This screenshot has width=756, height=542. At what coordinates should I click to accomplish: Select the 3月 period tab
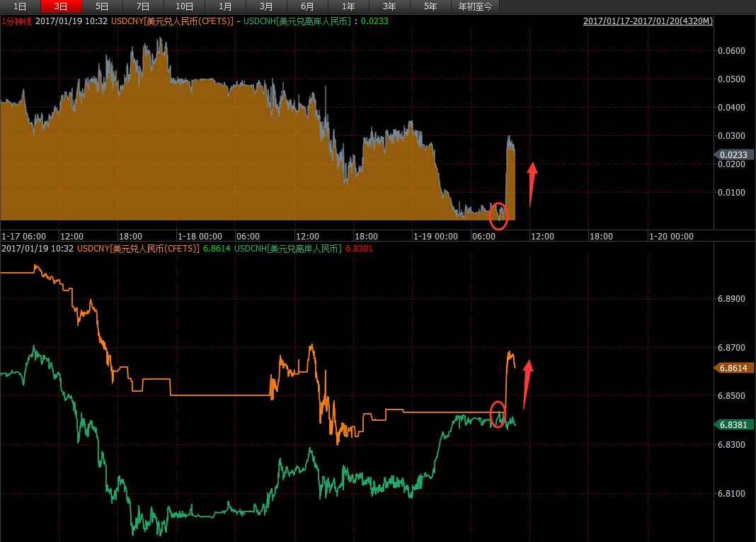[x=267, y=6]
